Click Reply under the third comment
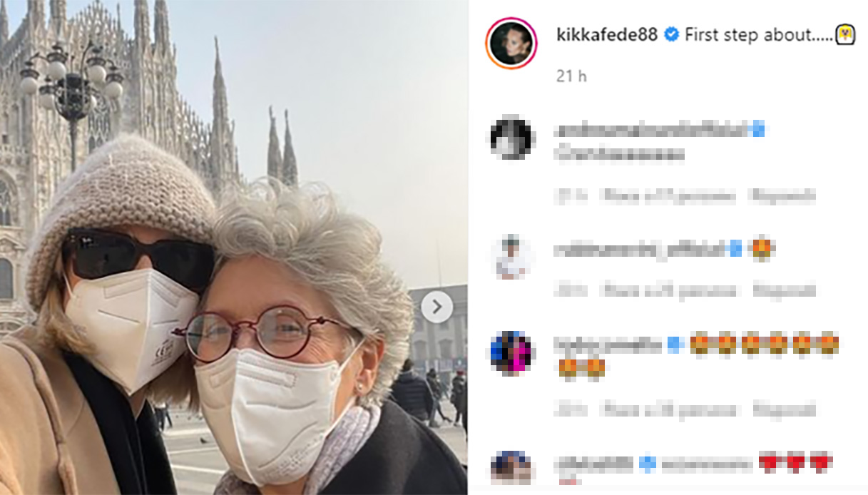 pos(785,410)
